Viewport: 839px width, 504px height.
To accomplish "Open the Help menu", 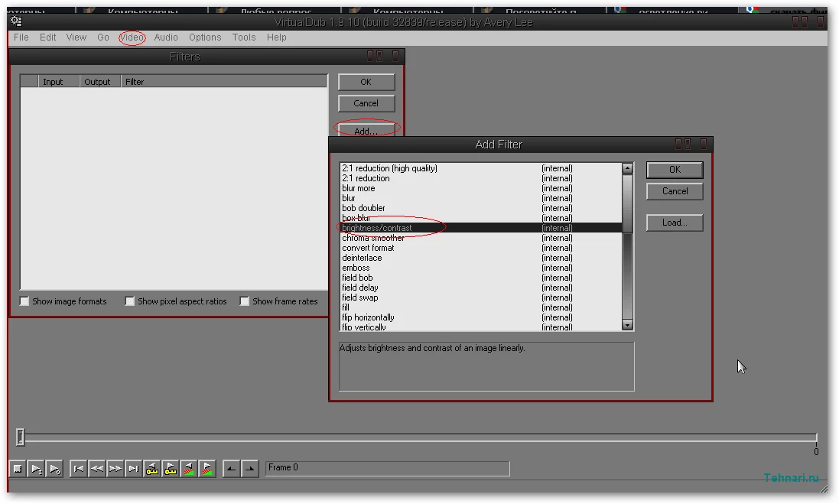I will pyautogui.click(x=277, y=37).
